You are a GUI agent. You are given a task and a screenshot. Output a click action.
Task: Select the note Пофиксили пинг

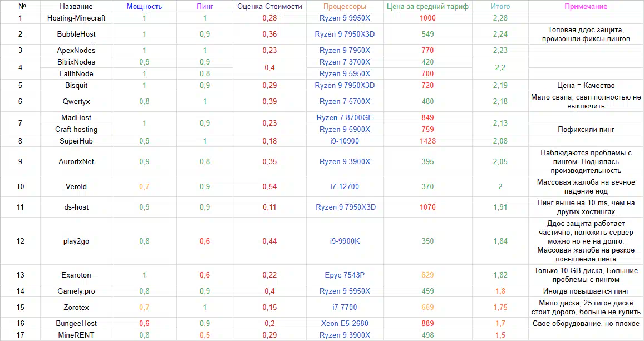(x=586, y=129)
